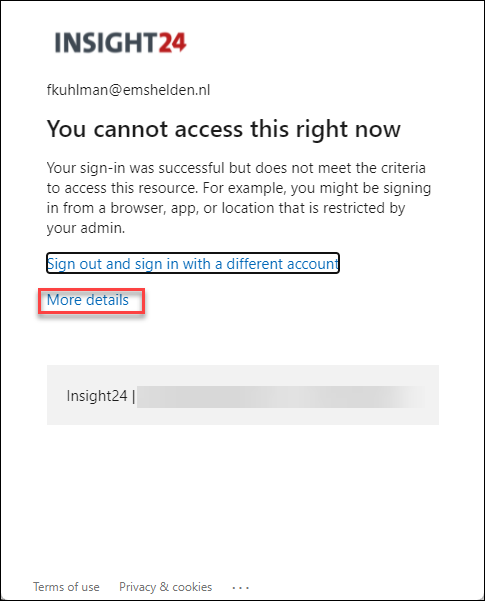The width and height of the screenshot is (485, 601).
Task: Click the line "in from a browser, app, or location"
Action: pyautogui.click(x=226, y=208)
